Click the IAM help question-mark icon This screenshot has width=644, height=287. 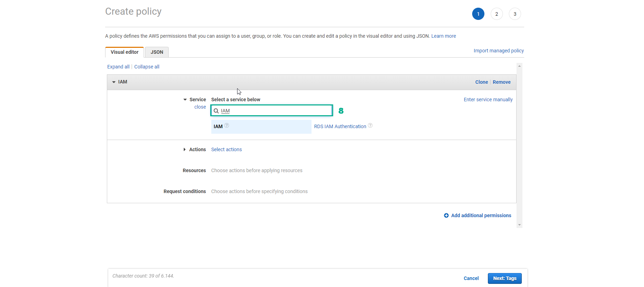click(x=227, y=125)
